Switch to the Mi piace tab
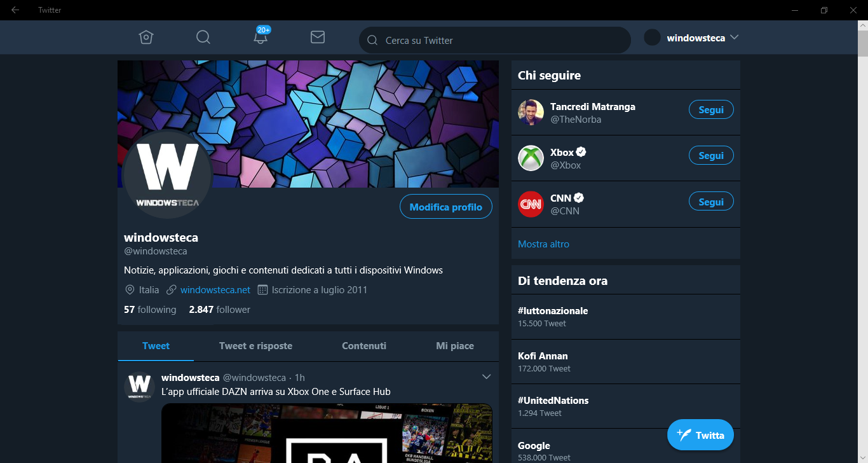Image resolution: width=868 pixels, height=463 pixels. coord(455,346)
